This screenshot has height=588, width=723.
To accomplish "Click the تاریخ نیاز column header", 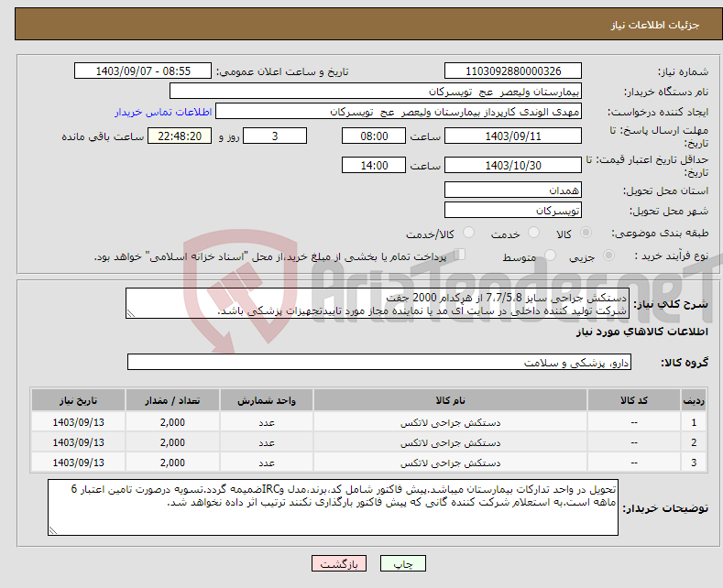I will pos(78,400).
